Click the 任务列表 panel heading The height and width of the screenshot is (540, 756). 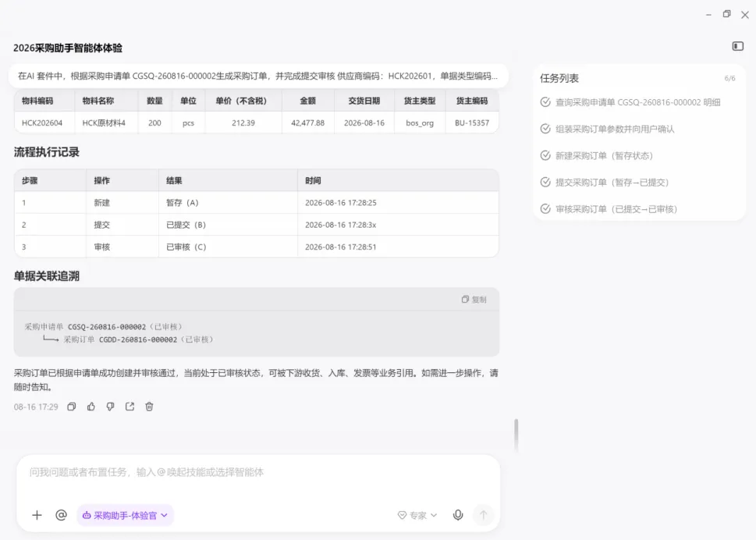pos(559,78)
